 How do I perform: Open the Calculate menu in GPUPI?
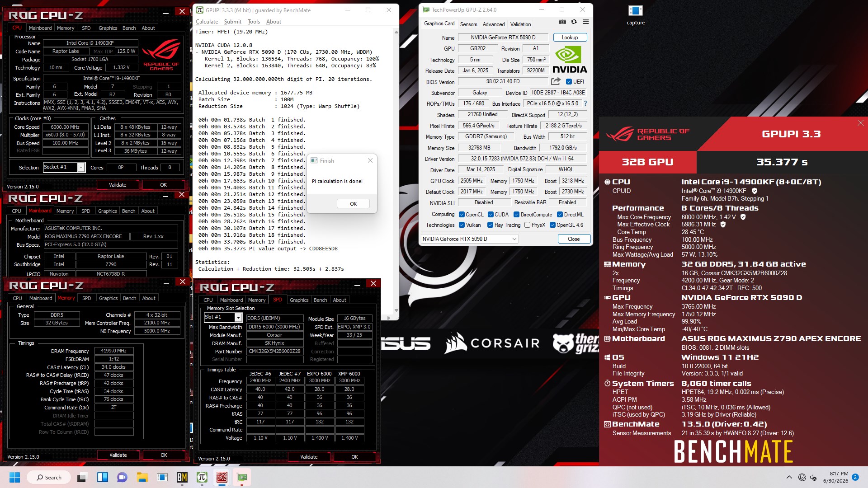pyautogui.click(x=207, y=22)
